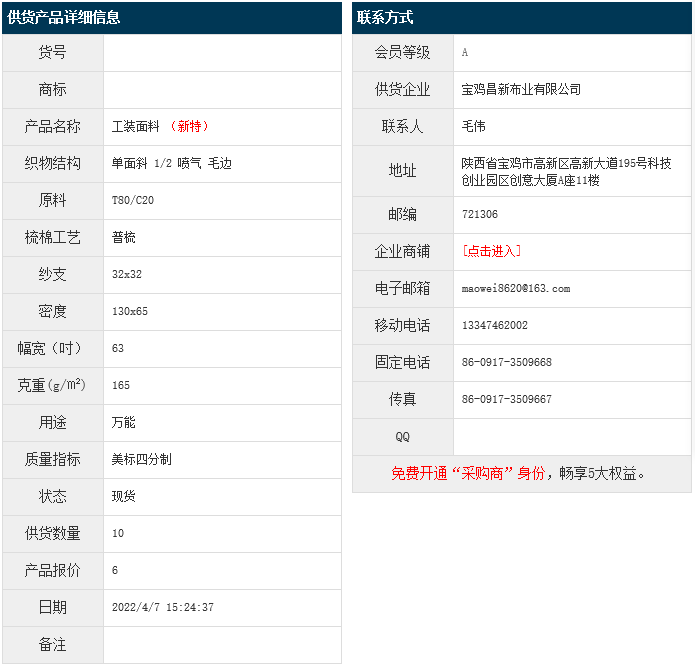Click the density value 130x65

tap(130, 311)
